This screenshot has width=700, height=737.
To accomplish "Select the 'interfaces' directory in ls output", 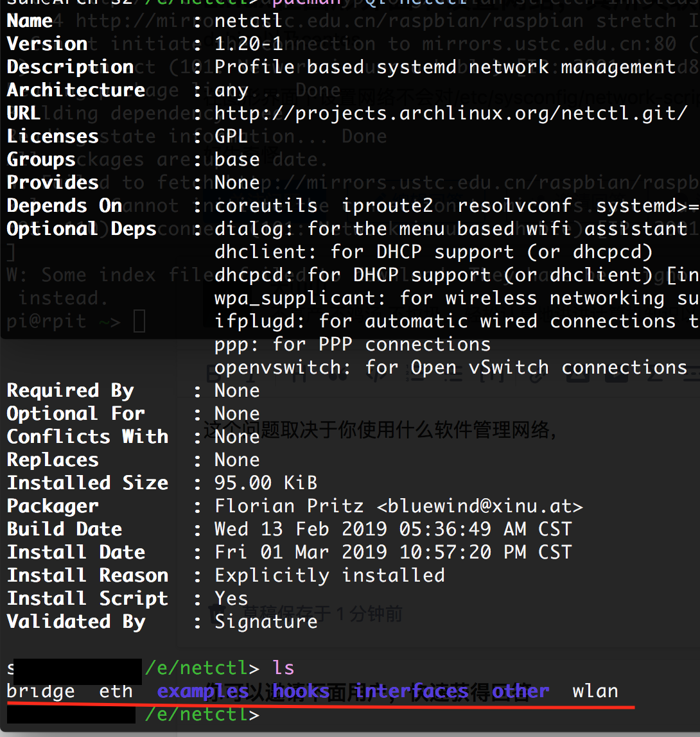I will point(412,691).
